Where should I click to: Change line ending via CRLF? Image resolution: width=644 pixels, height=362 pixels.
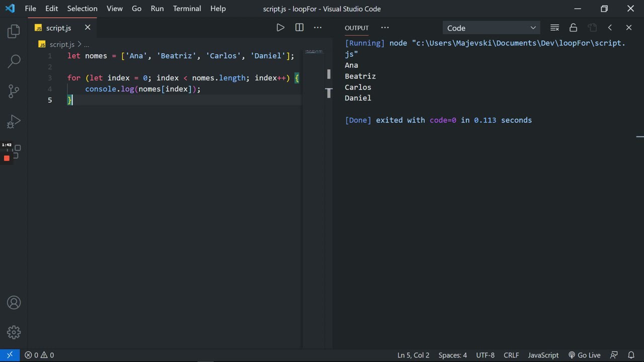pos(511,355)
